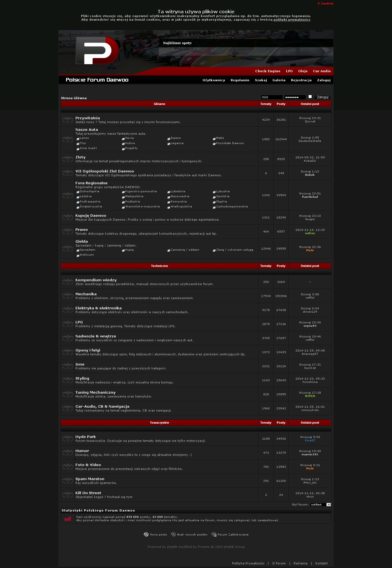
Task: Click the Nowe posty legend icon
Action: 146,534
